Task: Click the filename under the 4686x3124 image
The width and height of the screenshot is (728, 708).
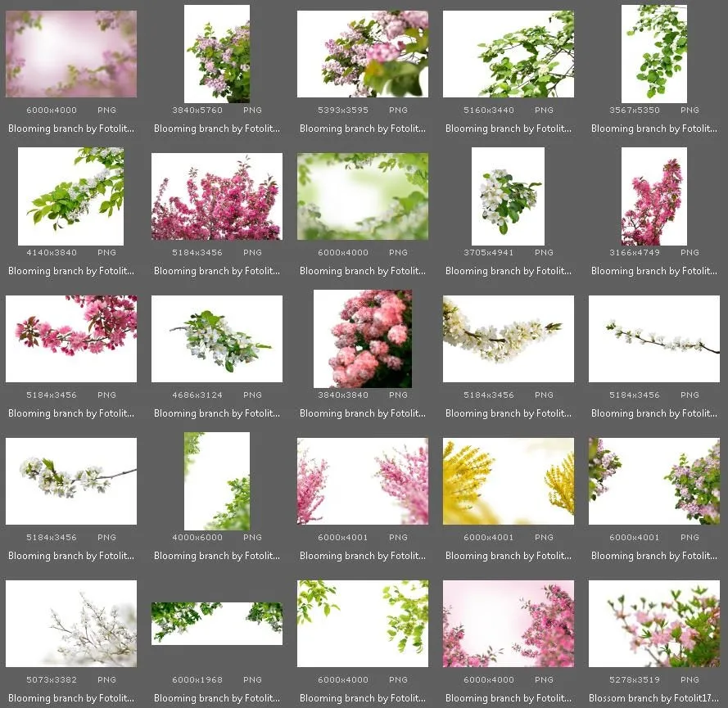Action: [217, 413]
